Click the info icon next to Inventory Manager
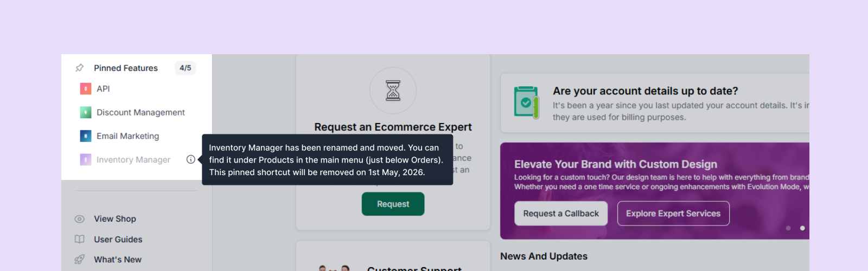The width and height of the screenshot is (868, 271). (x=191, y=159)
